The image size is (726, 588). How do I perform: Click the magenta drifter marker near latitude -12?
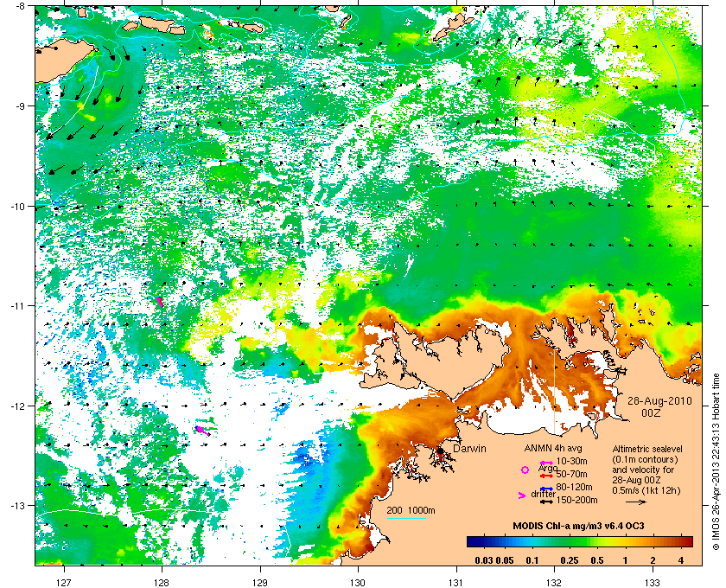(202, 431)
